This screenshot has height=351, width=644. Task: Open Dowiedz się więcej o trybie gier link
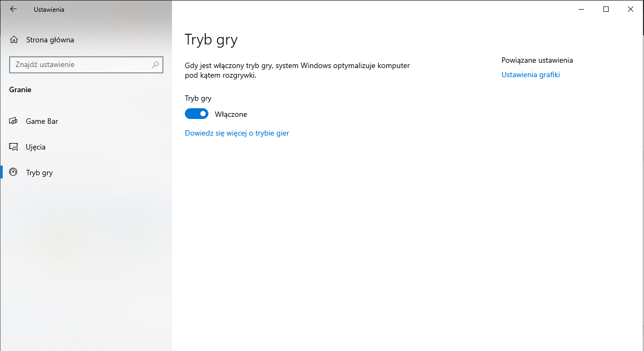tap(237, 133)
